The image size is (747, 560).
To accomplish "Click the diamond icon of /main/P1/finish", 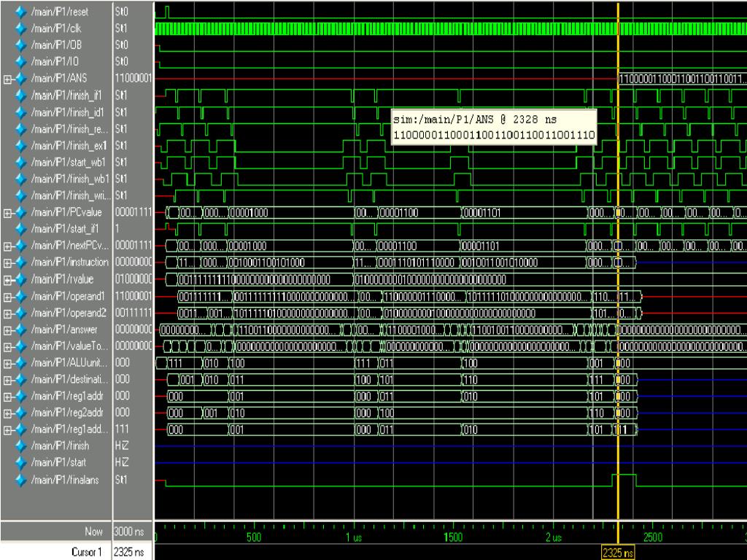I will coord(20,446).
